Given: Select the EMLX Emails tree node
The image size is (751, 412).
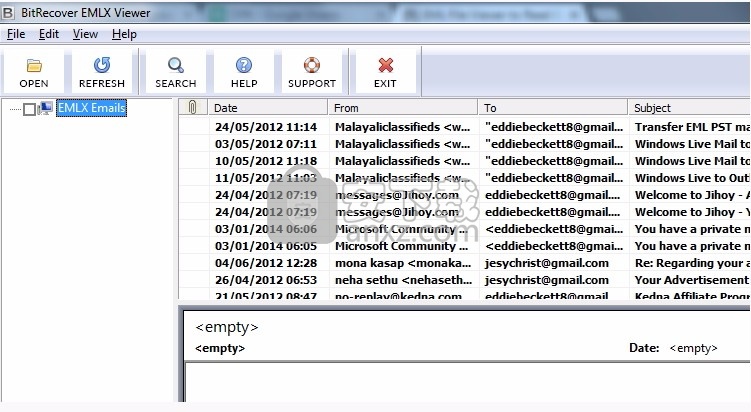Looking at the screenshot, I should (x=91, y=108).
